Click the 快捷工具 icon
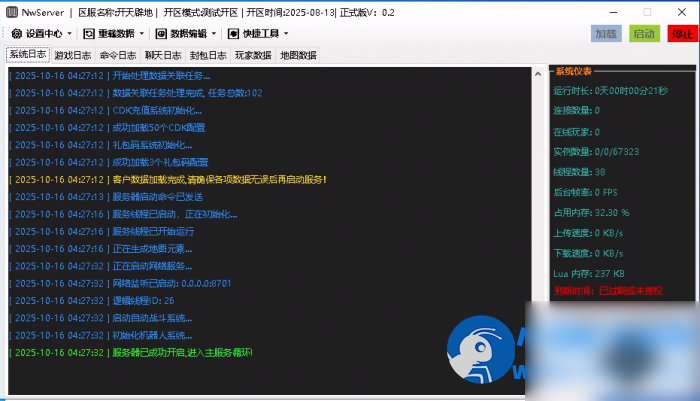 click(x=233, y=33)
